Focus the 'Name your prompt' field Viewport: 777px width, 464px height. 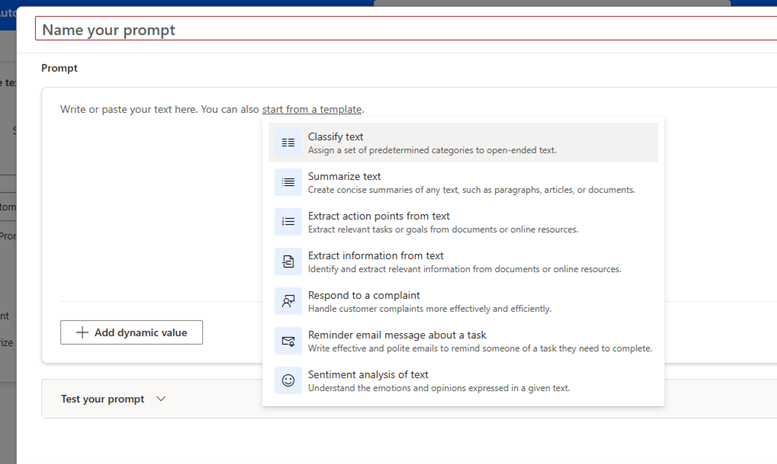click(x=400, y=30)
